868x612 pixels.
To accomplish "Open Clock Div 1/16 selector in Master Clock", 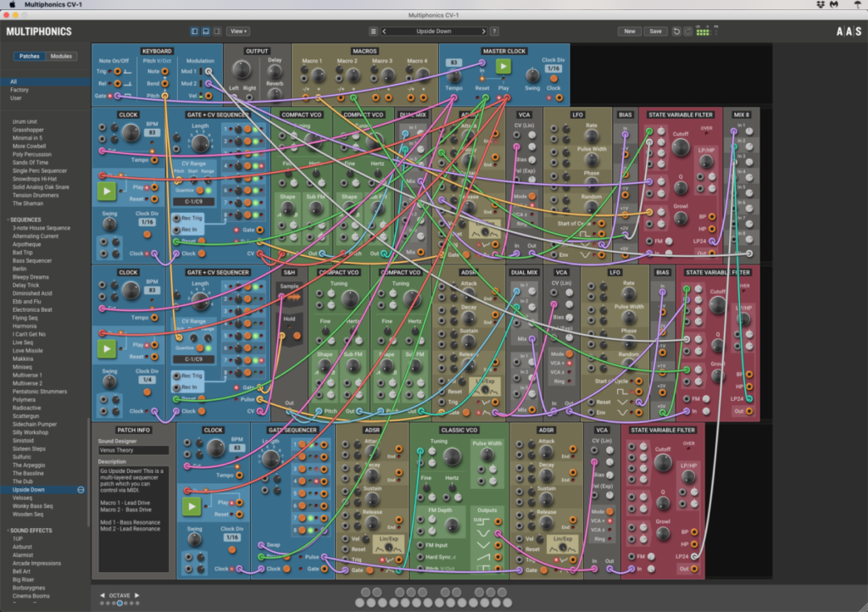I will (553, 68).
